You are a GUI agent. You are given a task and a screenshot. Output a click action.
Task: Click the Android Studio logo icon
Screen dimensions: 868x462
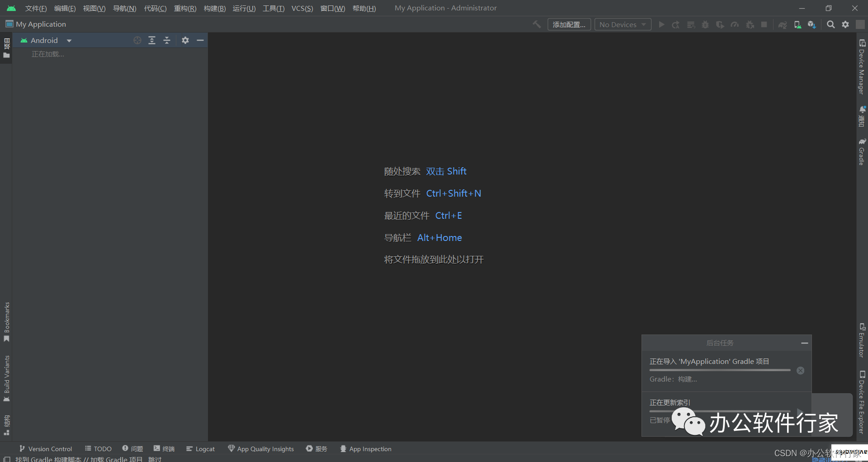11,8
